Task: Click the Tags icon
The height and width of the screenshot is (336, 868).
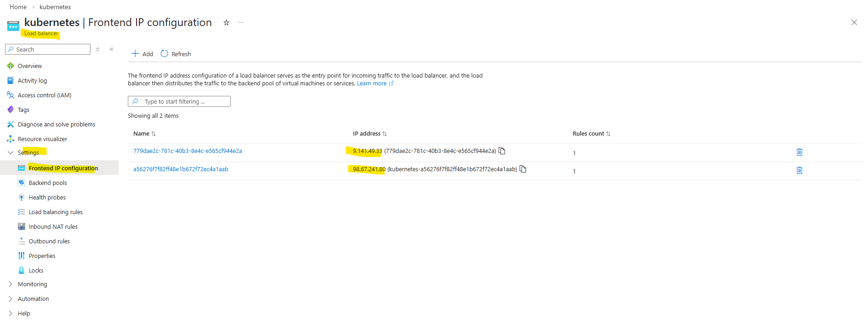Action: pos(11,110)
